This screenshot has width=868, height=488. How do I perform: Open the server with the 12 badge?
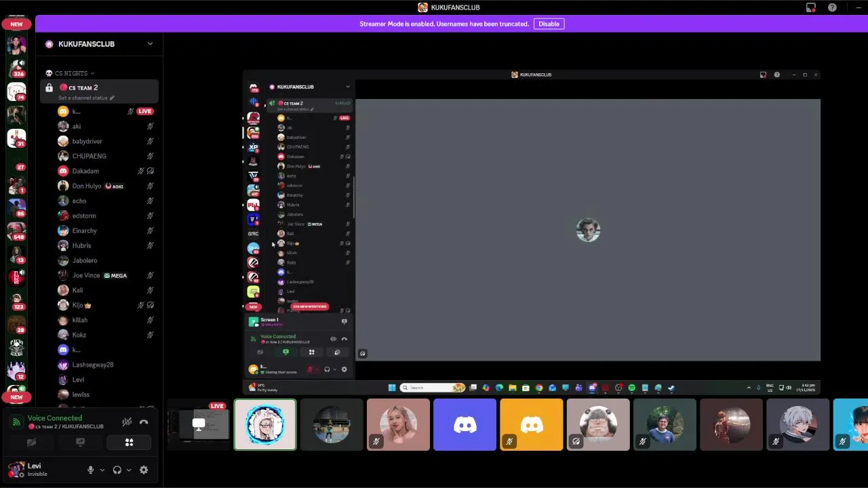point(16,370)
